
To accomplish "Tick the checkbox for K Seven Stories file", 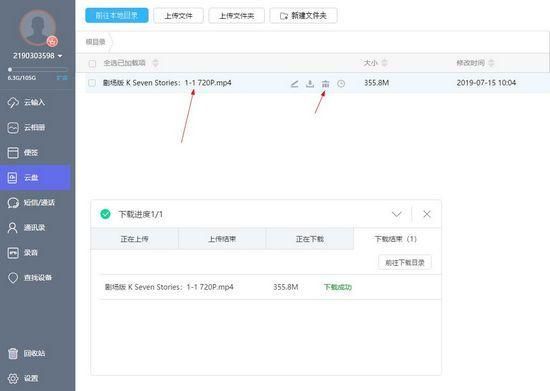I will (x=92, y=83).
